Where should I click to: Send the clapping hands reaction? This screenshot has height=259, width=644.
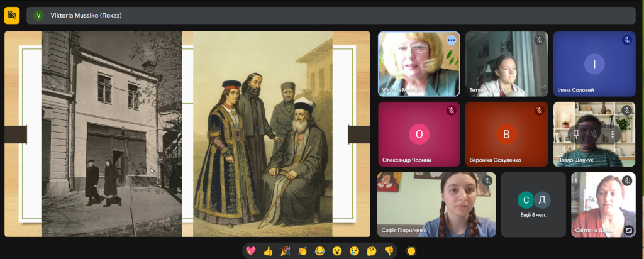click(303, 251)
